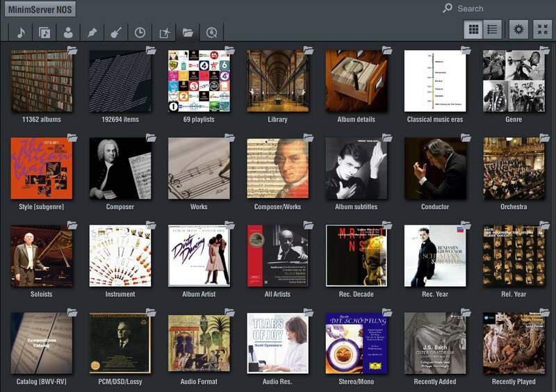Screen dimensions: 556x392
Task: Expand the Genre folder
Action: tap(514, 81)
